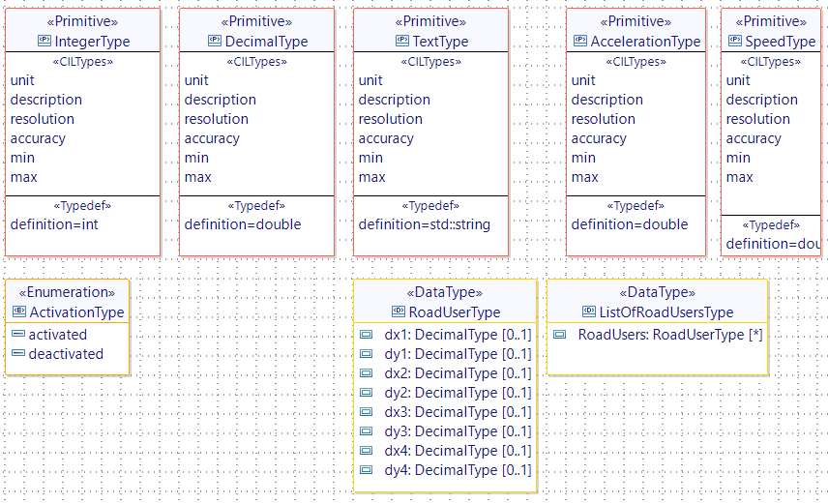This screenshot has width=828, height=504.
Task: Click the resolution property in TextType
Action: (x=390, y=119)
